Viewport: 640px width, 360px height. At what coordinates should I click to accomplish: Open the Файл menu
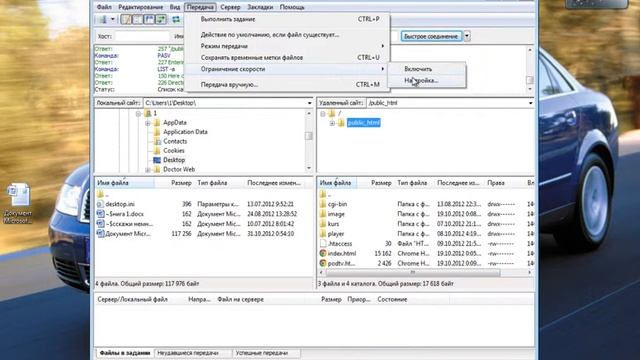[104, 7]
